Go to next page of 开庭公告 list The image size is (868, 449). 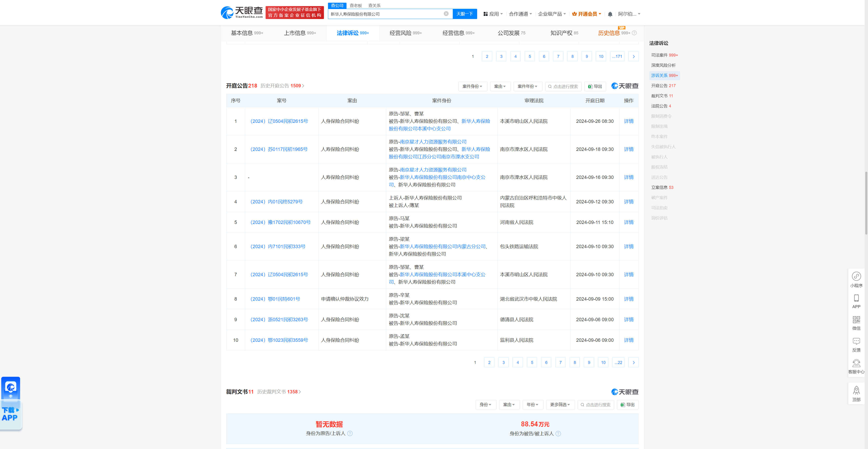[x=633, y=362]
